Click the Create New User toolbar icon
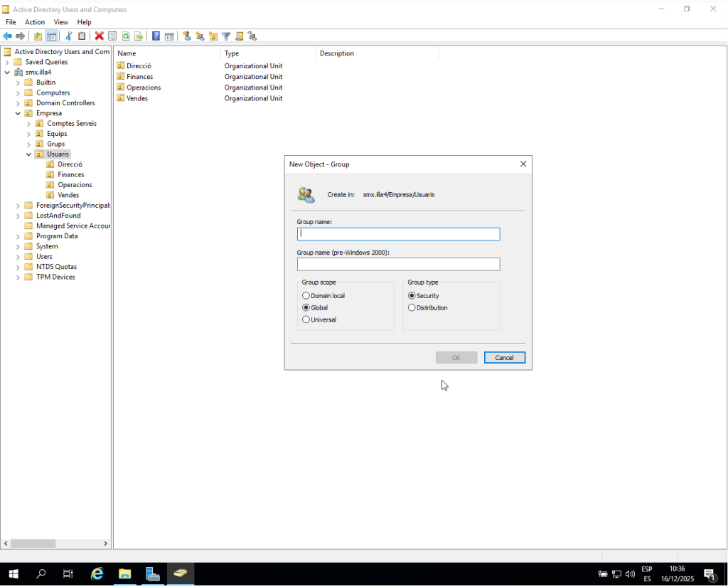Image resolution: width=728 pixels, height=587 pixels. point(186,36)
